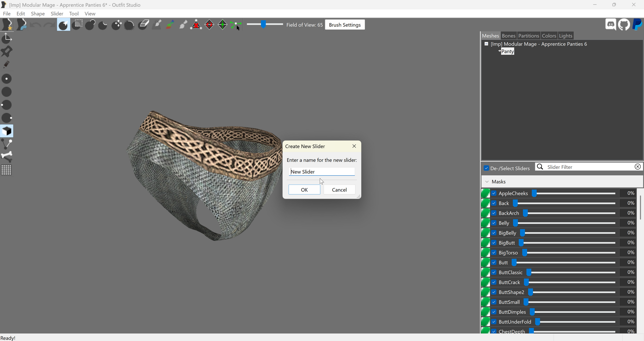Select the Weight paint brush icon
Image resolution: width=644 pixels, height=341 pixels.
pos(157,25)
